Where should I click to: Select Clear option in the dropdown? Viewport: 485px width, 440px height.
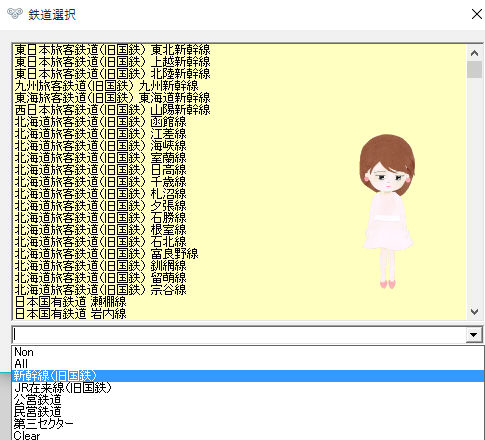click(x=248, y=435)
